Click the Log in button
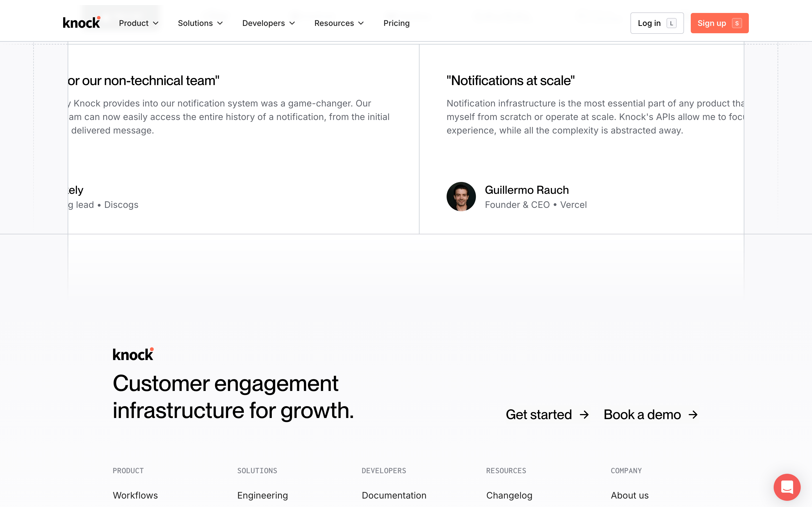 coord(657,23)
